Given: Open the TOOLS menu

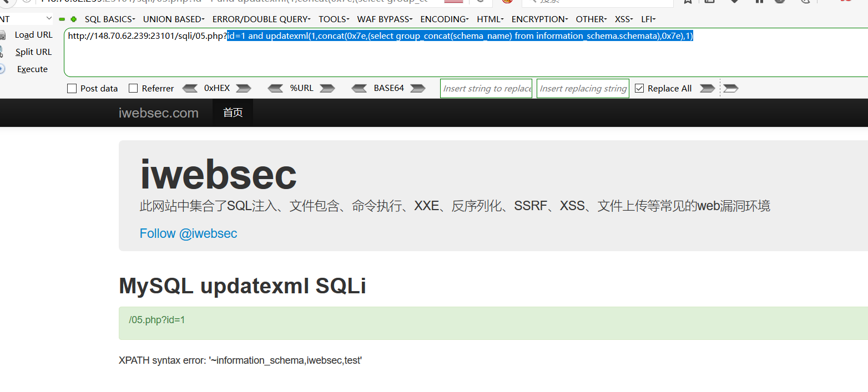Looking at the screenshot, I should 334,19.
